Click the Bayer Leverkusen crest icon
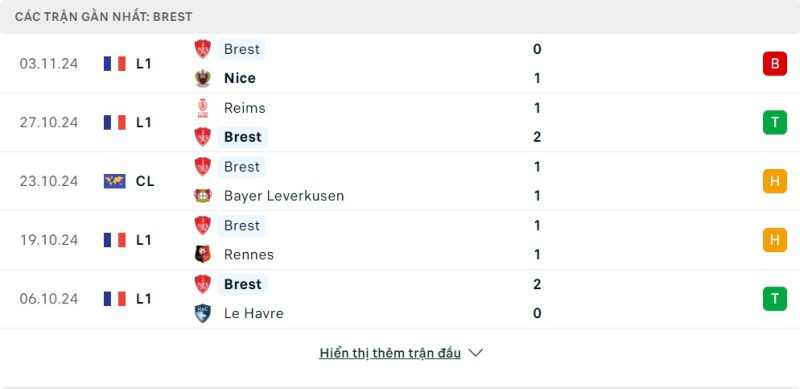800x389 pixels. (x=203, y=196)
